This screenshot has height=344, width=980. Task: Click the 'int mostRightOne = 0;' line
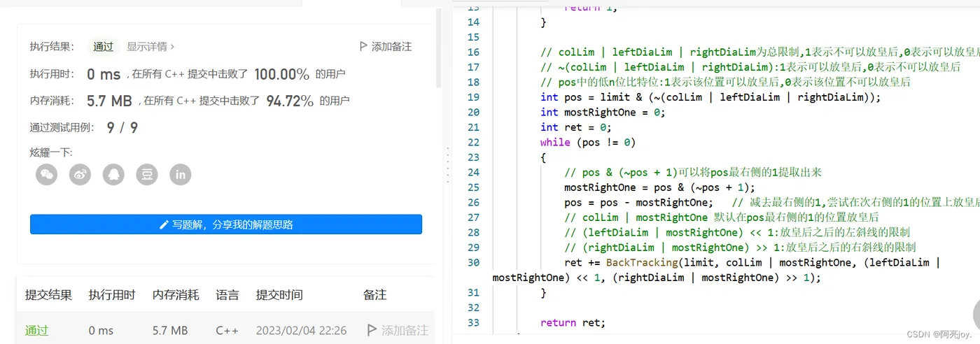(x=603, y=112)
